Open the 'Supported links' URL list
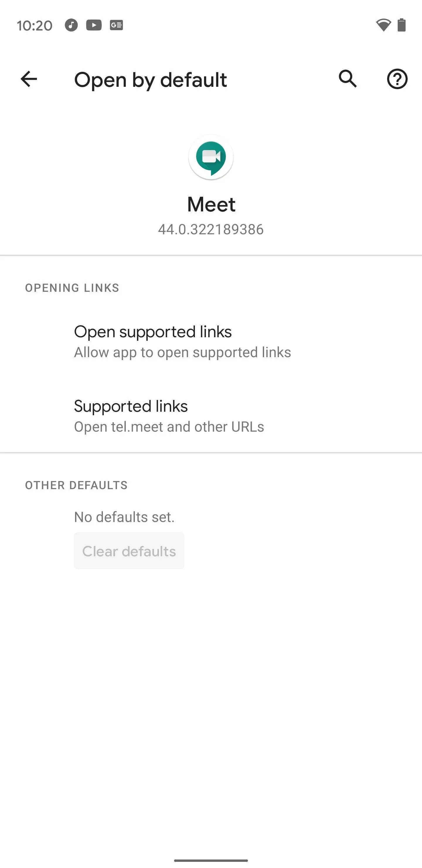Screen dimensions: 422x868 pos(211,416)
